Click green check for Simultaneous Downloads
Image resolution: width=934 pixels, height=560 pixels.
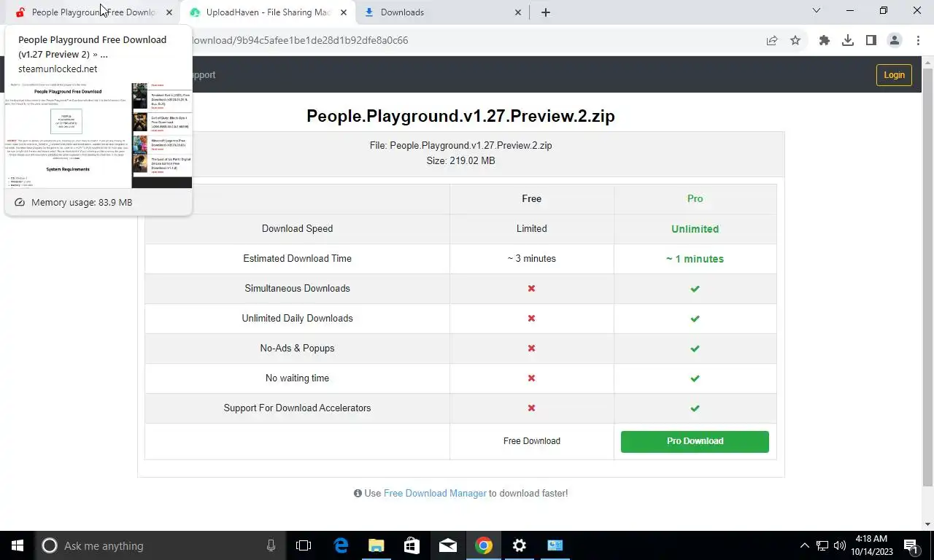point(695,289)
